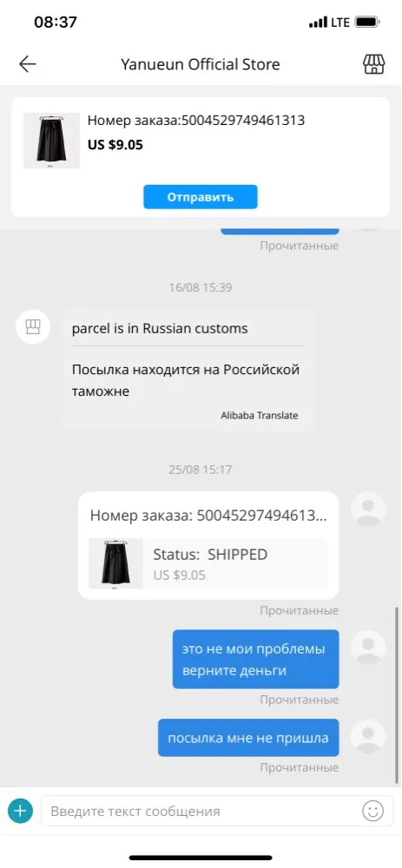Open the order card with Status SHIPPED
Screen dimensions: 402x868
[208, 545]
